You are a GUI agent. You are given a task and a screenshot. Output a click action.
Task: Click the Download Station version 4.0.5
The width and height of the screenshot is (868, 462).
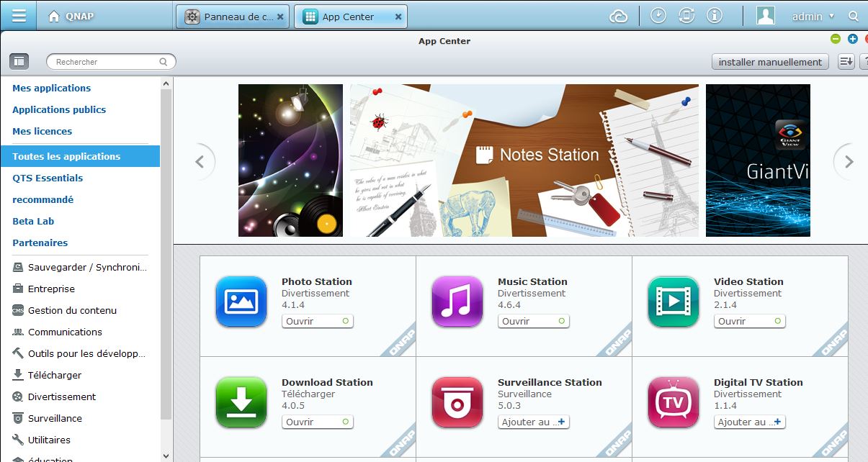(293, 406)
